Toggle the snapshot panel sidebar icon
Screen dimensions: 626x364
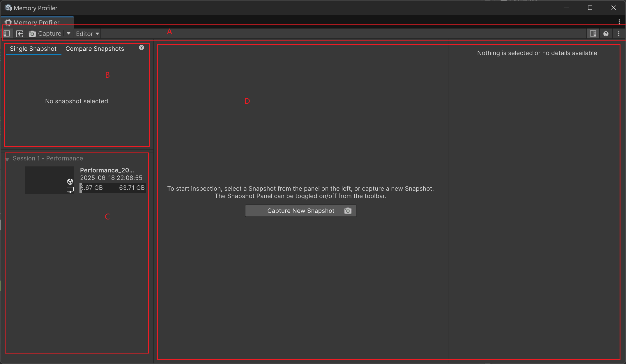[x=7, y=34]
